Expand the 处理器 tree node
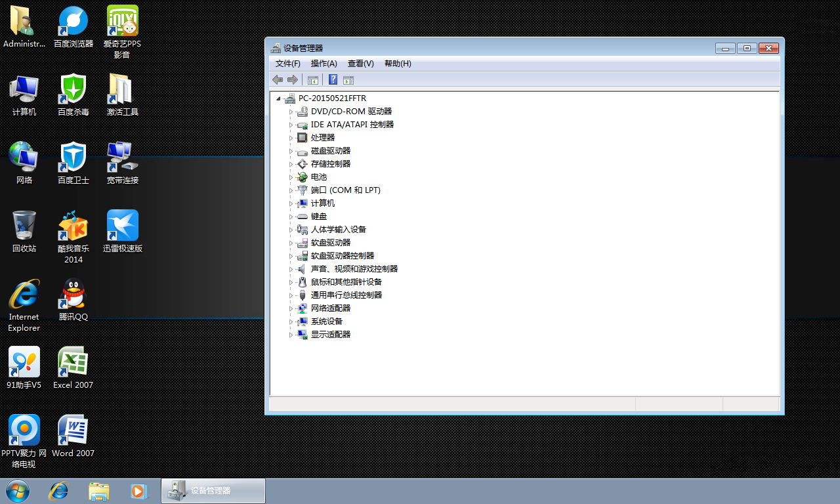840x504 pixels. 291,137
